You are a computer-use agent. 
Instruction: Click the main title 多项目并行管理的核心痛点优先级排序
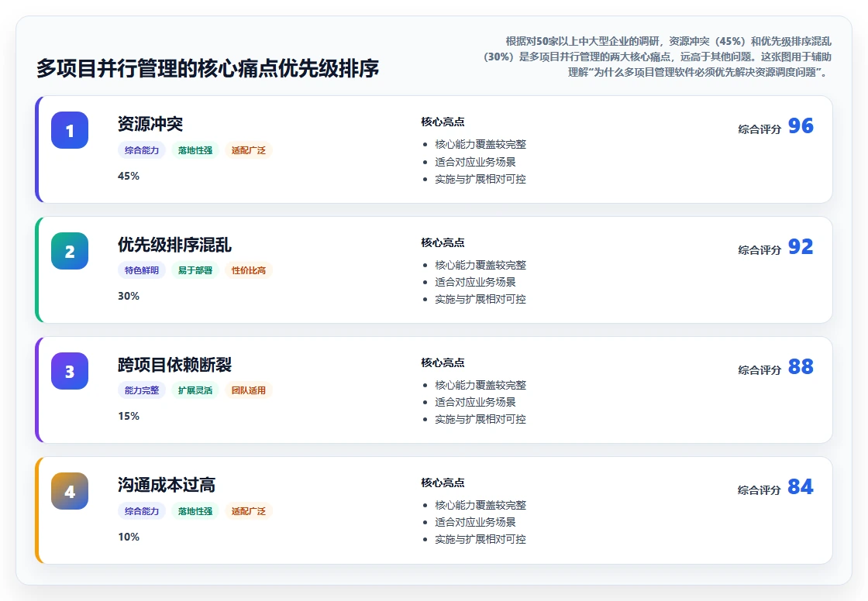coord(208,69)
